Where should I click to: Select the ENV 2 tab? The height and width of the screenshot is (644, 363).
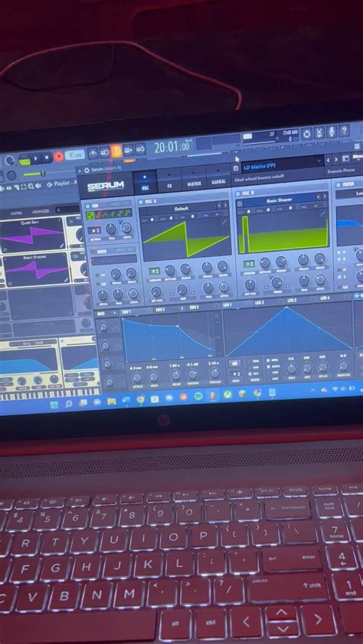pos(160,310)
